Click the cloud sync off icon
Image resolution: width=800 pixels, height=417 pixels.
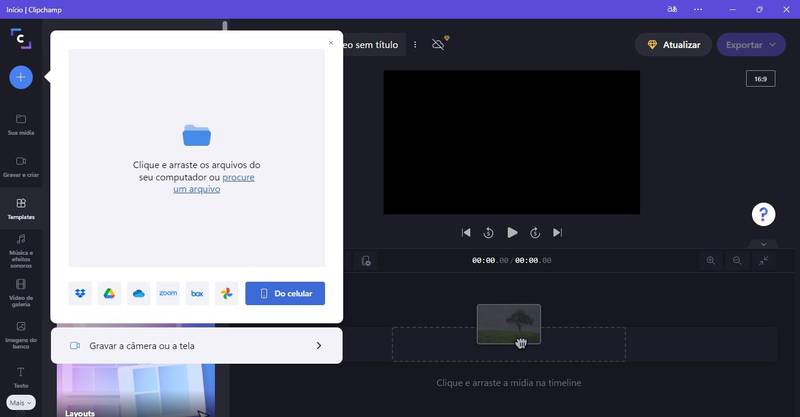438,44
